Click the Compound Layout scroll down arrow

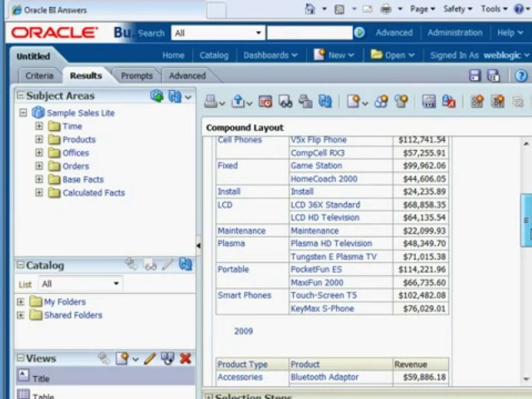tap(526, 379)
